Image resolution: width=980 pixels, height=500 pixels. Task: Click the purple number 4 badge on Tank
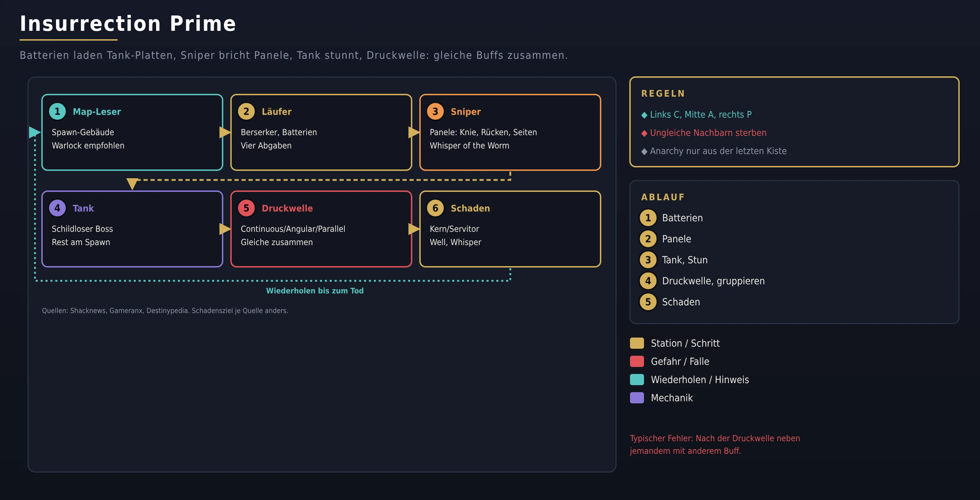click(57, 208)
